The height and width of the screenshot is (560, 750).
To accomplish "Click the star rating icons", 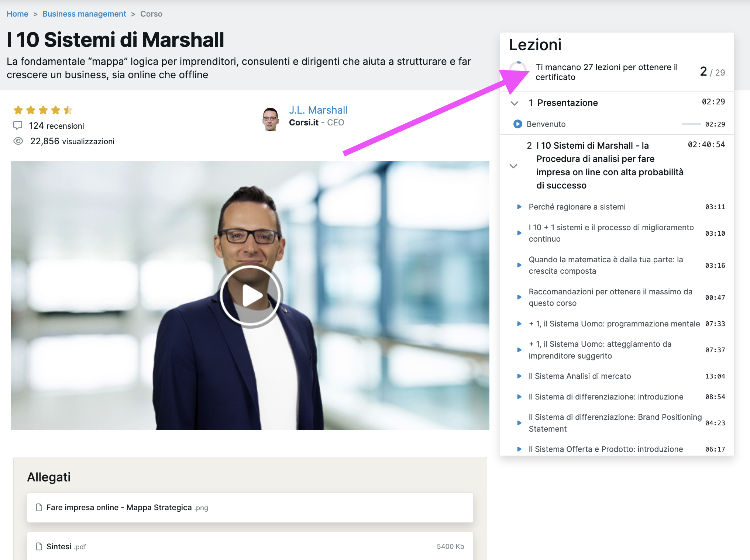I will tap(43, 110).
